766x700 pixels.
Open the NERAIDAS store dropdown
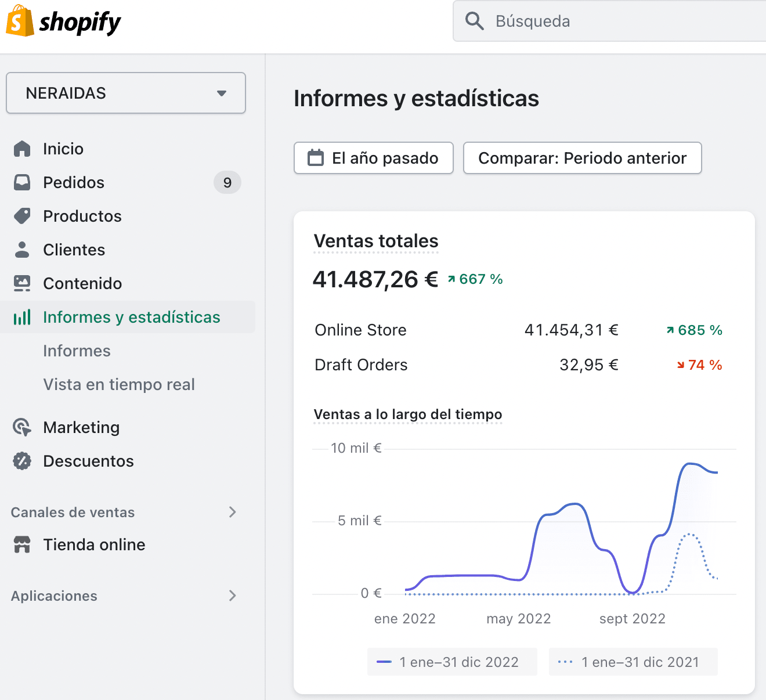click(126, 93)
